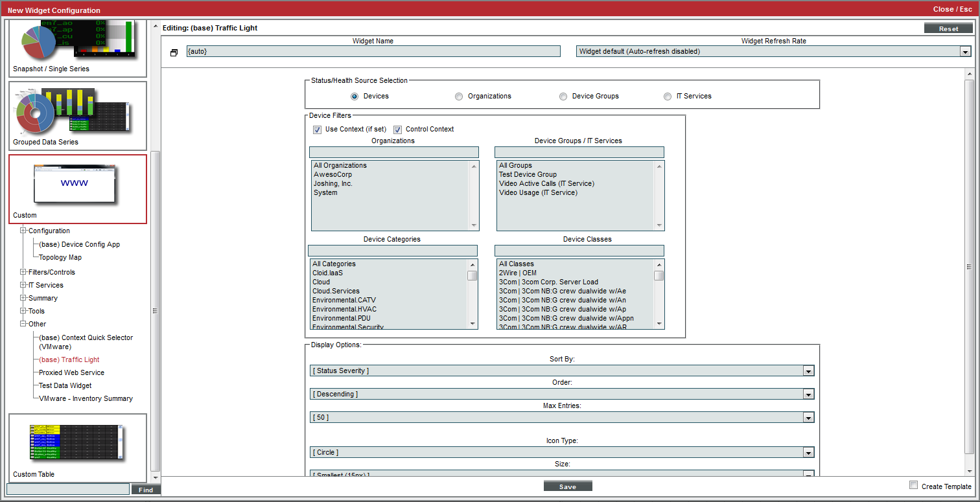Expand the Tools tree node

click(23, 311)
